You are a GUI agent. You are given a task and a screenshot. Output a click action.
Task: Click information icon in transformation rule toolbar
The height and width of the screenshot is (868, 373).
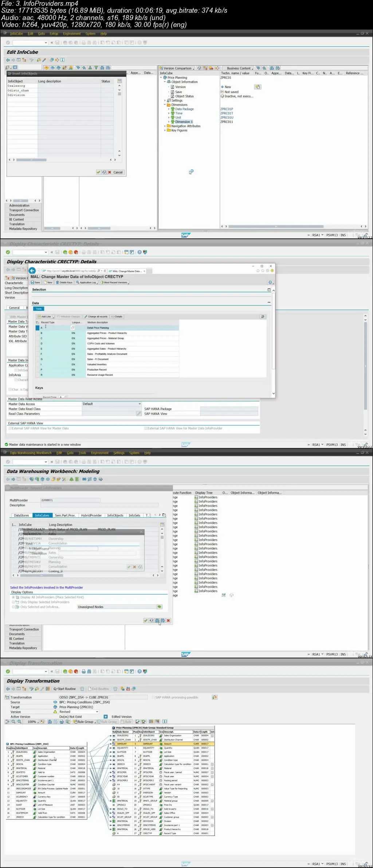(x=165, y=721)
